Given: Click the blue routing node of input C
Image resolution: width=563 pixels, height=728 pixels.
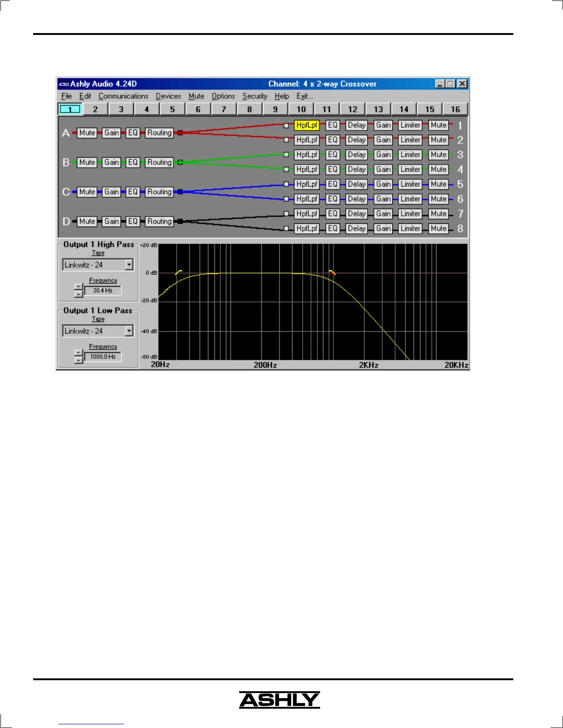Looking at the screenshot, I should point(180,192).
